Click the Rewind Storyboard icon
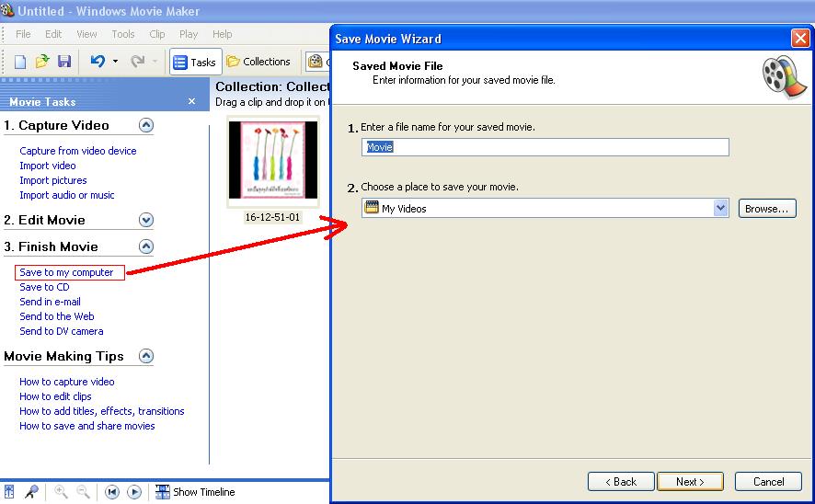The height and width of the screenshot is (504, 815). (x=111, y=491)
